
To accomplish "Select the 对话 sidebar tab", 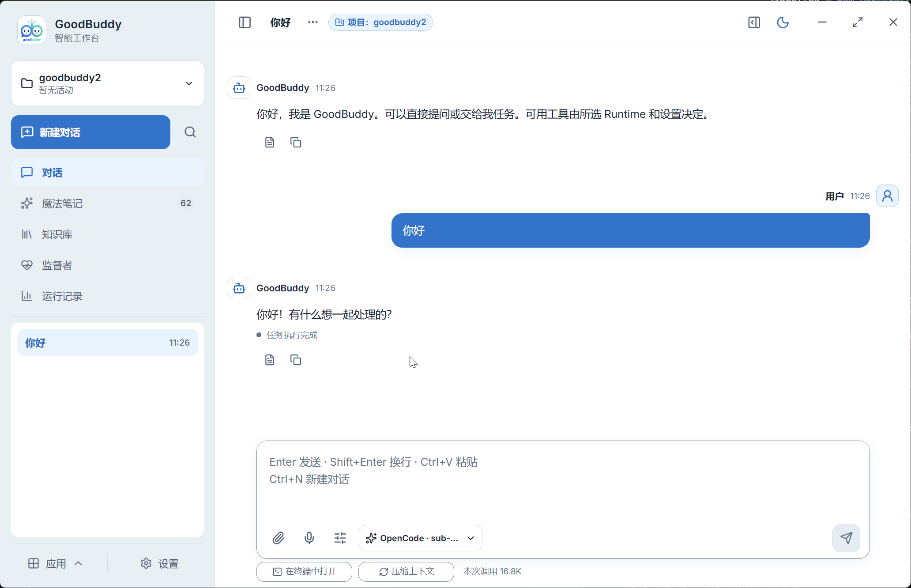I will (x=108, y=173).
